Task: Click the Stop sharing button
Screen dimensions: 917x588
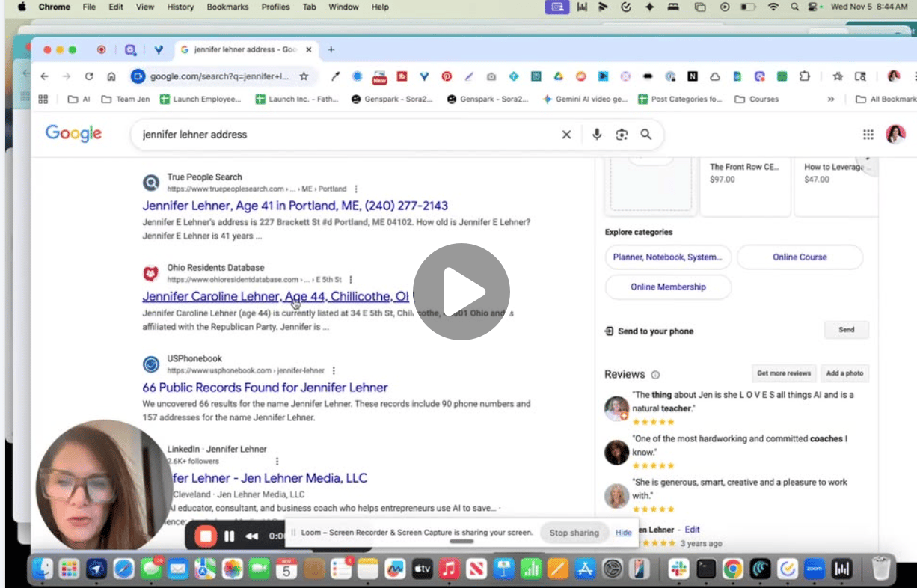Action: click(x=574, y=533)
